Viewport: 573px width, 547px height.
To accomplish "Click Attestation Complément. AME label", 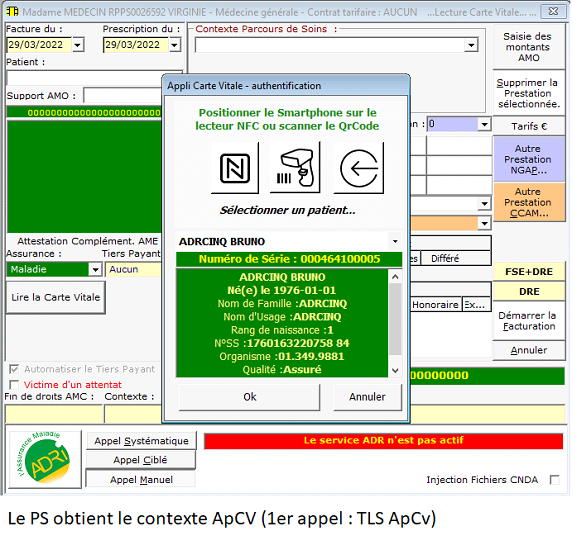I will coord(88,241).
